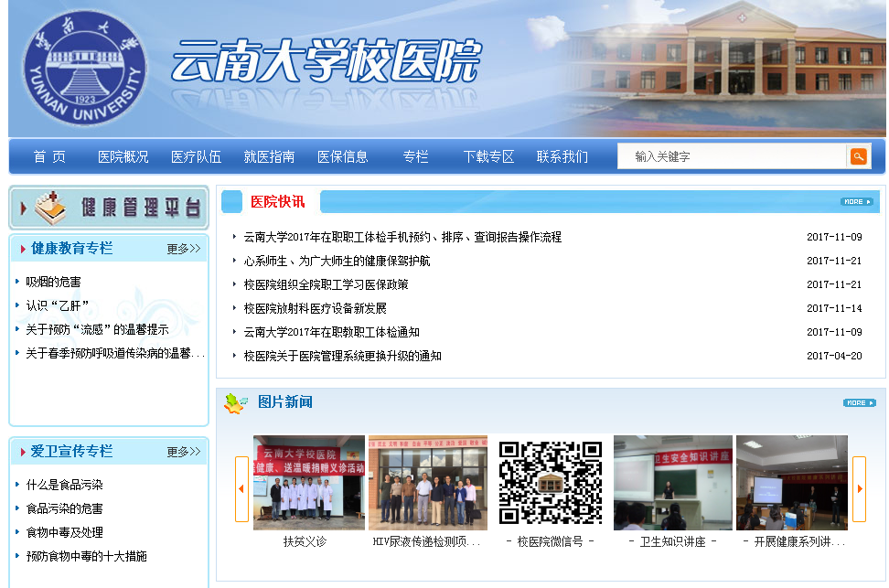Open 2017年在职职工体检手机预约 news item

(x=402, y=237)
